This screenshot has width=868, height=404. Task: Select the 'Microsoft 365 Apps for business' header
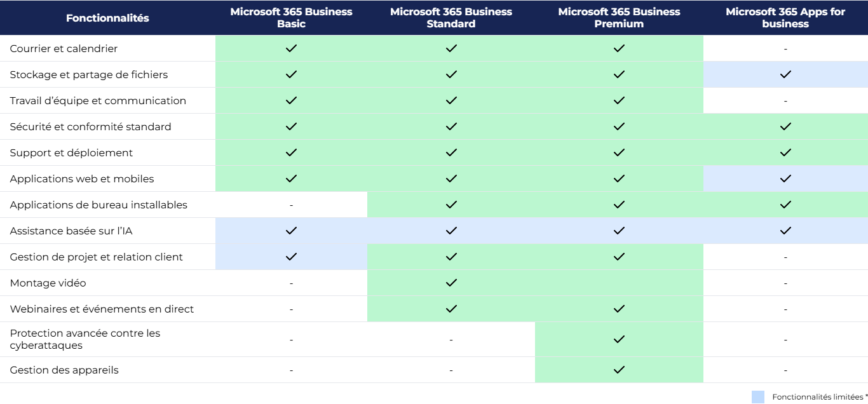click(x=785, y=18)
